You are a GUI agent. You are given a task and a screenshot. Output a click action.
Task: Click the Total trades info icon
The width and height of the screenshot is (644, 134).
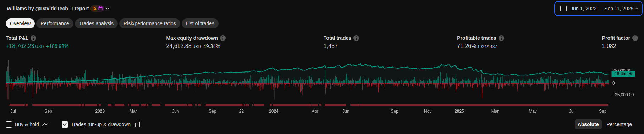(x=356, y=38)
